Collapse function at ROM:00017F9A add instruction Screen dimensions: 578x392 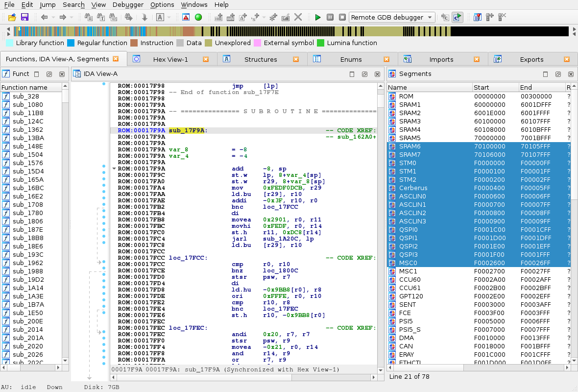click(114, 169)
